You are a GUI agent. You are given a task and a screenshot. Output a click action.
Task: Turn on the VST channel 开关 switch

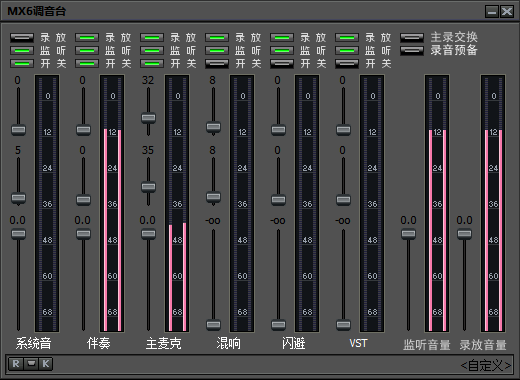347,63
